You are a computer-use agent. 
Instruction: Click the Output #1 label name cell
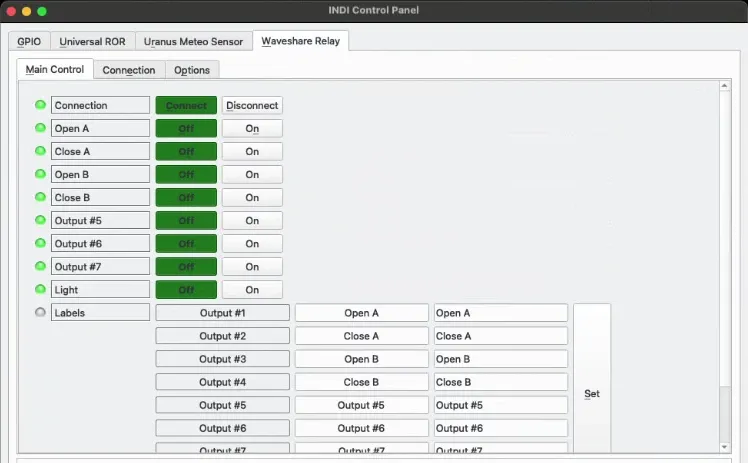click(x=222, y=313)
